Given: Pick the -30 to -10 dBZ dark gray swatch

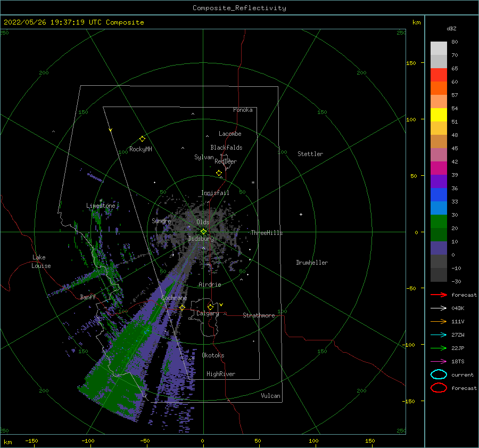Looking at the screenshot, I should pos(439,275).
